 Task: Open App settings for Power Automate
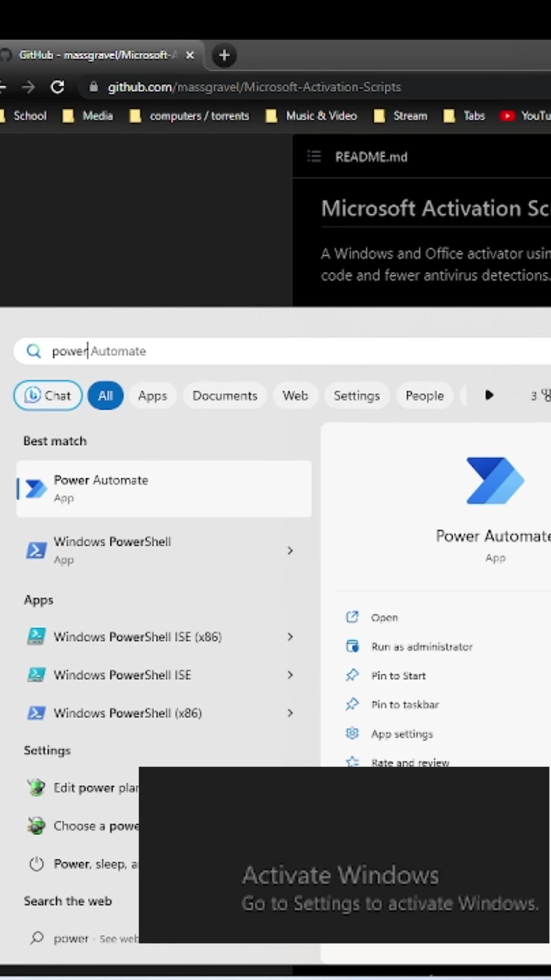click(x=402, y=734)
